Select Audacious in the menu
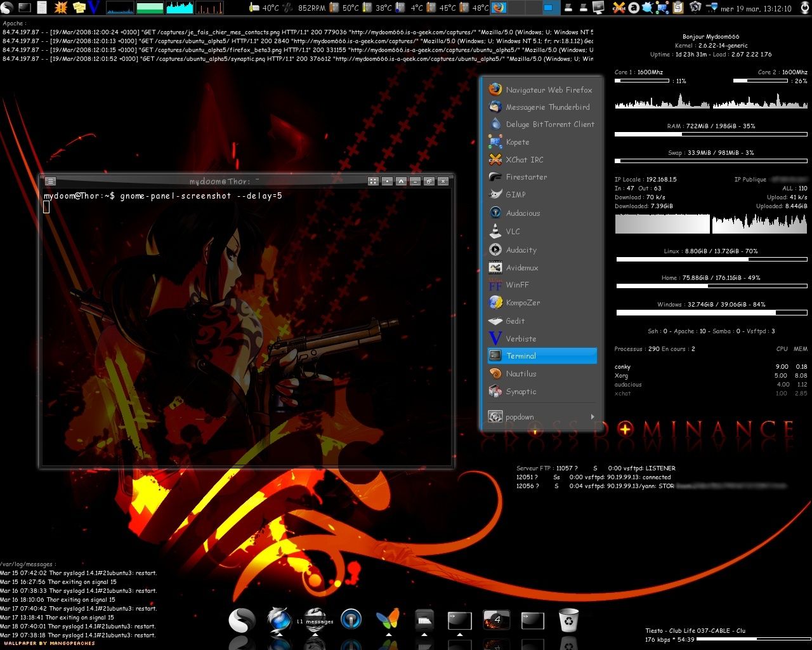The image size is (812, 650). [542, 213]
